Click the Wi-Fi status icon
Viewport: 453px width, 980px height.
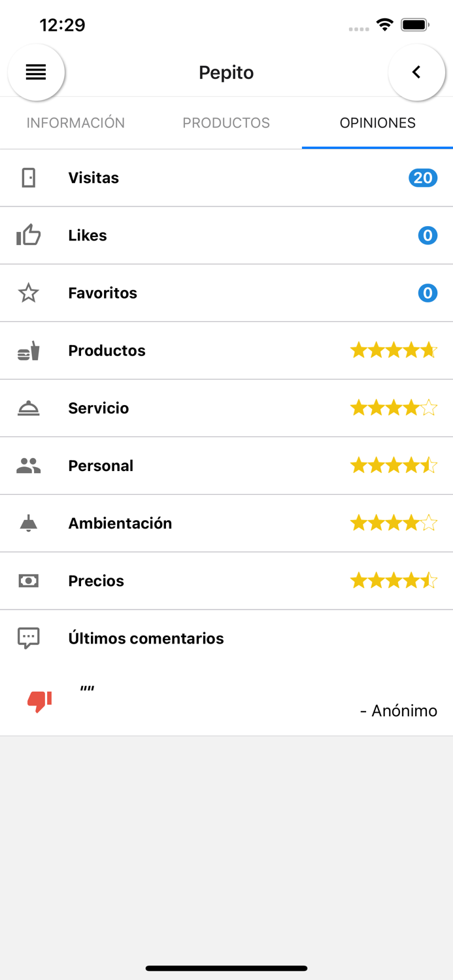point(384,24)
